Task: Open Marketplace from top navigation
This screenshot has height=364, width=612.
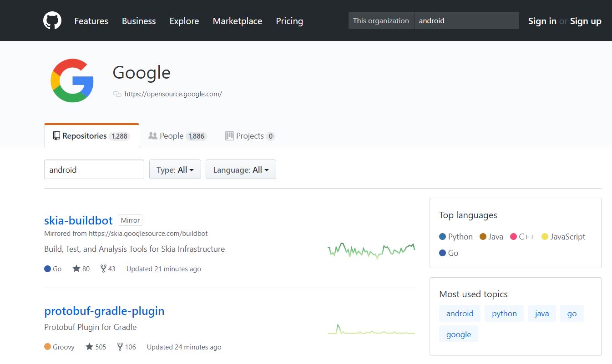Action: [x=237, y=21]
